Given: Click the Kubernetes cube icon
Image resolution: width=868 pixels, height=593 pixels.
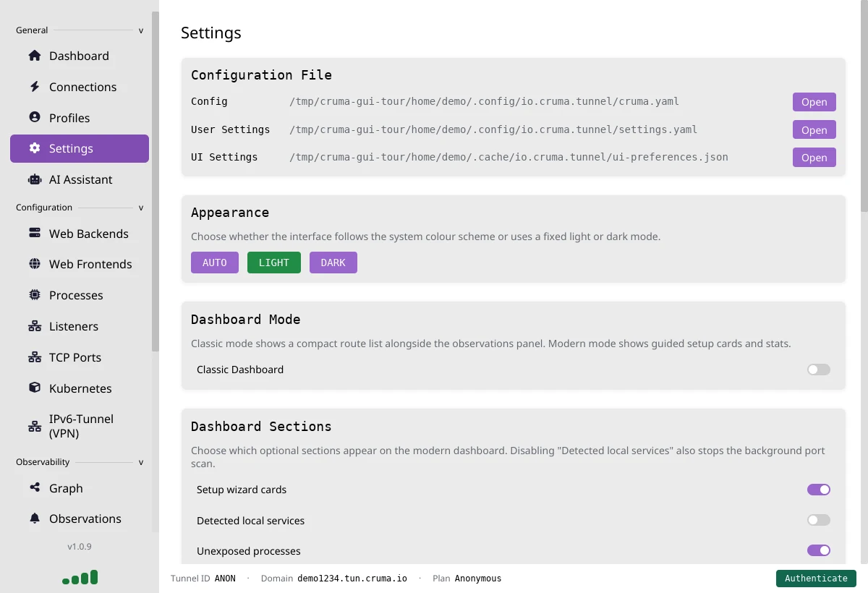Looking at the screenshot, I should coord(35,388).
